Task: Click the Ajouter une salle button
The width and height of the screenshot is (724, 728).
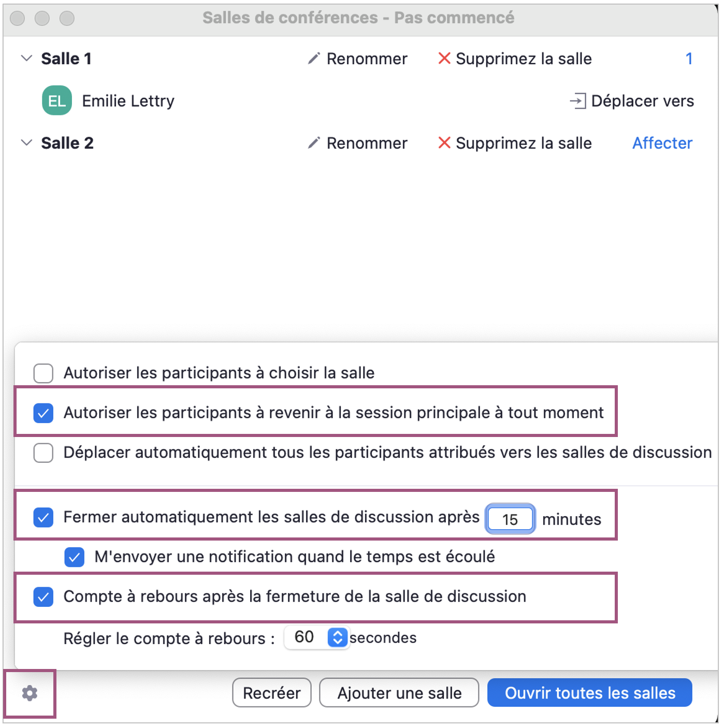Action: click(x=399, y=693)
